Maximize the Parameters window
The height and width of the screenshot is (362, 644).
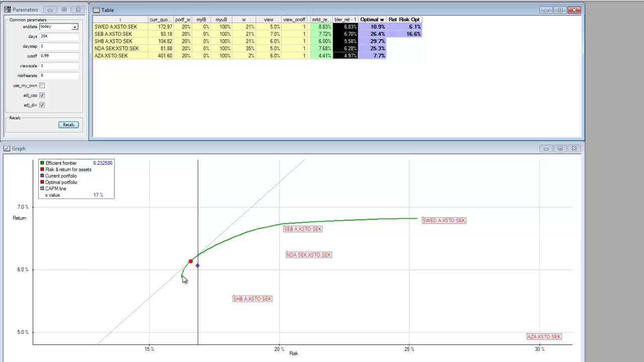click(x=64, y=10)
